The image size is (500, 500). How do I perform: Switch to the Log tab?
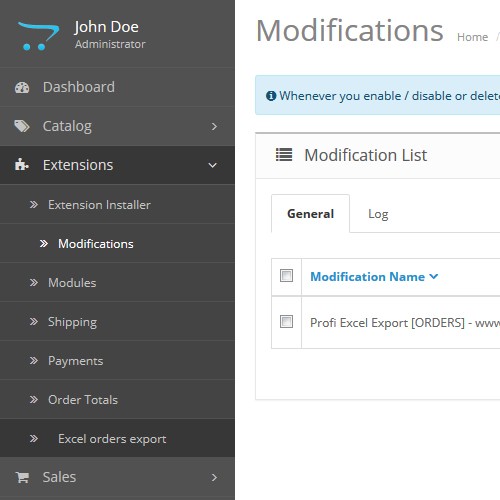point(378,214)
